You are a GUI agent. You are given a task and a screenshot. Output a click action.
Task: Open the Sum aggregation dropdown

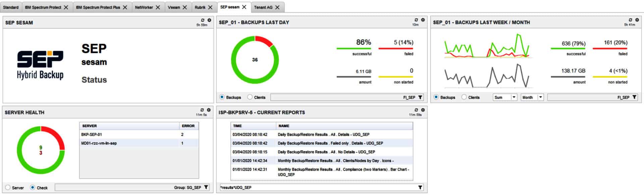[514, 97]
